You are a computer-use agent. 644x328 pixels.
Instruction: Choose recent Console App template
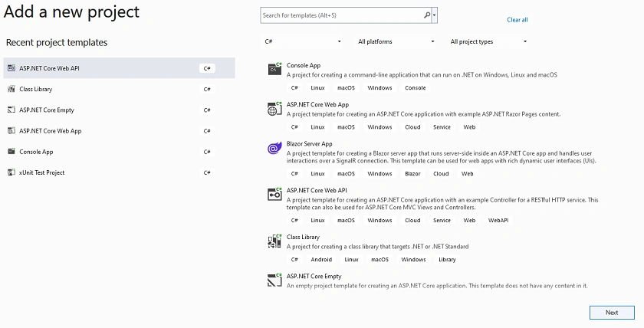(x=119, y=152)
